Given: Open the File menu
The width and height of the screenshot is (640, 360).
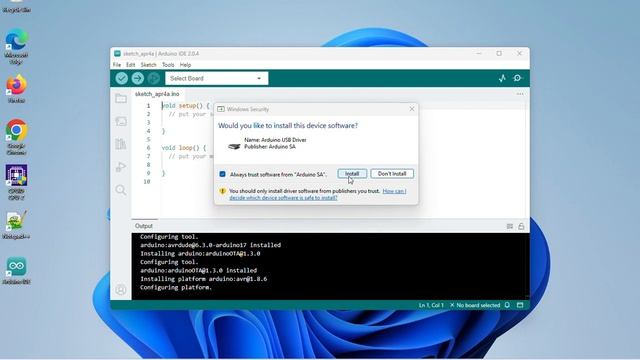Looking at the screenshot, I should (x=117, y=65).
